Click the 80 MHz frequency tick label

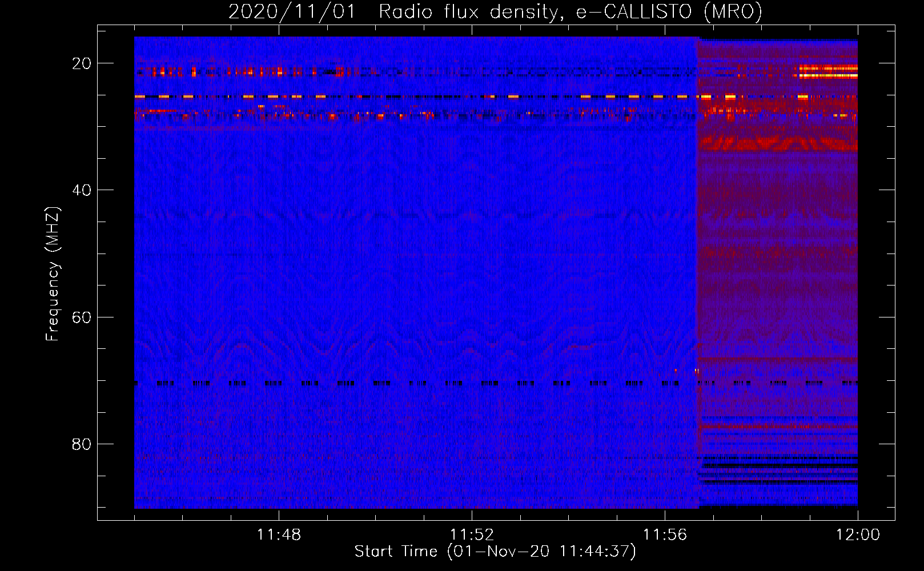click(x=82, y=444)
